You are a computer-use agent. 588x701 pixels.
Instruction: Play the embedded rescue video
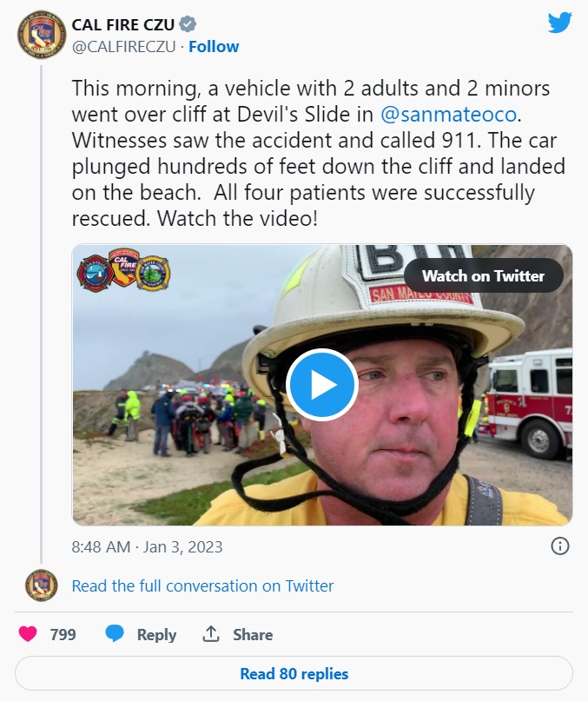(321, 385)
